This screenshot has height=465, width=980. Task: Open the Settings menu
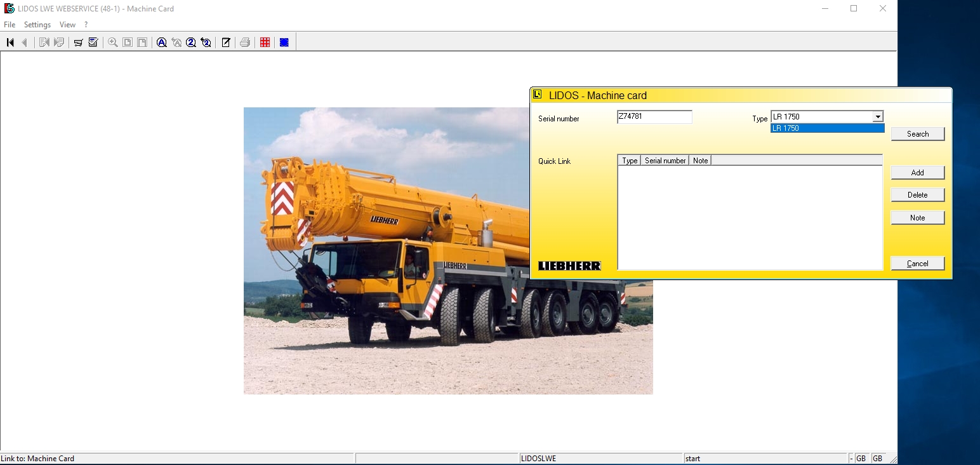[37, 24]
